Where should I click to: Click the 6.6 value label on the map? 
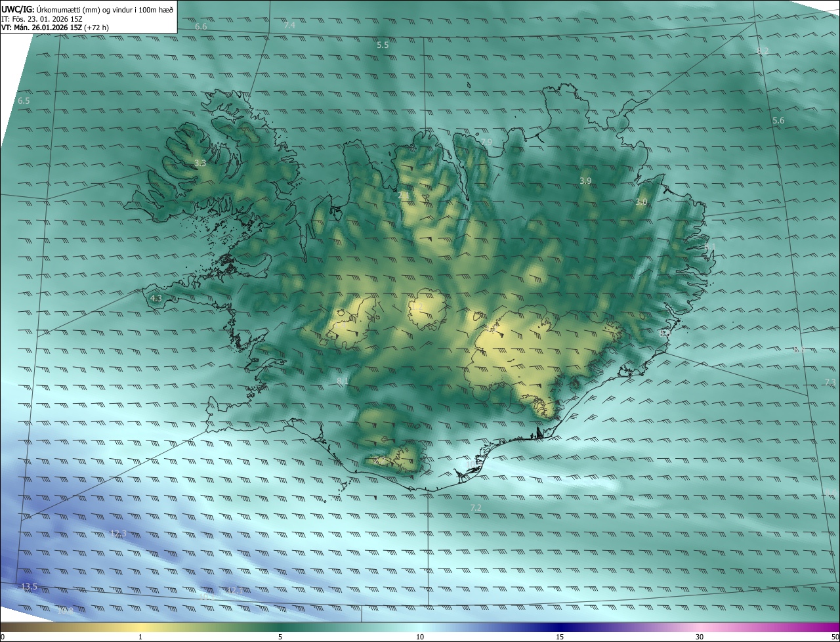pyautogui.click(x=201, y=27)
